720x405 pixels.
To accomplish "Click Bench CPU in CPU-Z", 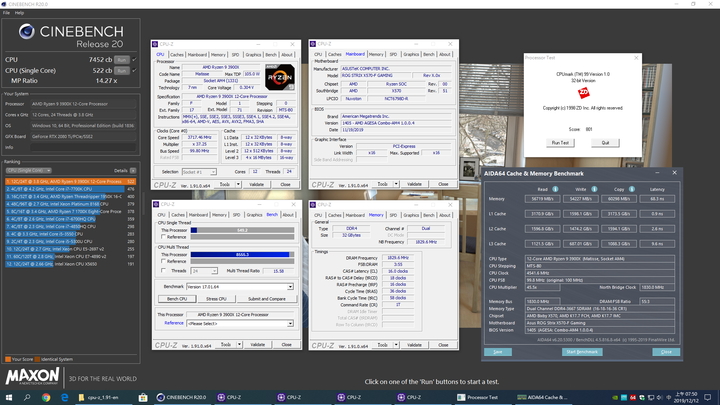I will [177, 299].
